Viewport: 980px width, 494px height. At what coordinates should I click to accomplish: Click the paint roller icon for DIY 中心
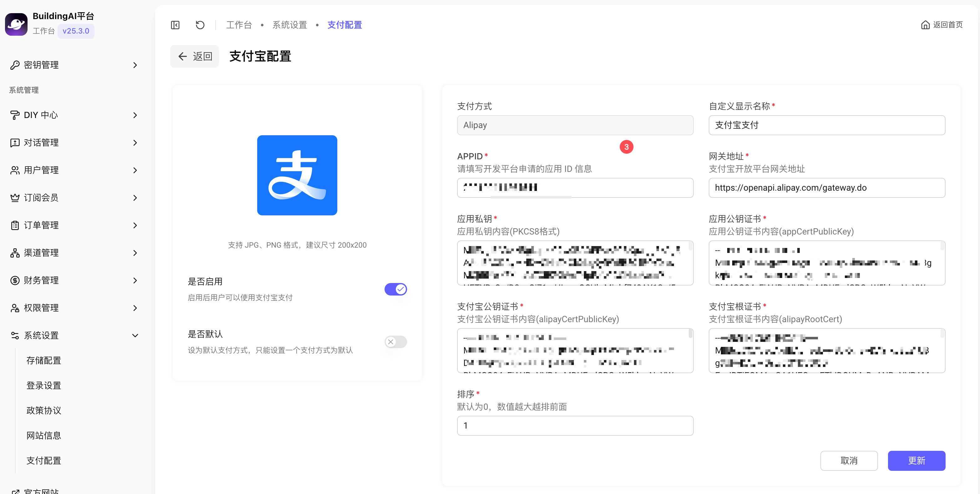(15, 115)
